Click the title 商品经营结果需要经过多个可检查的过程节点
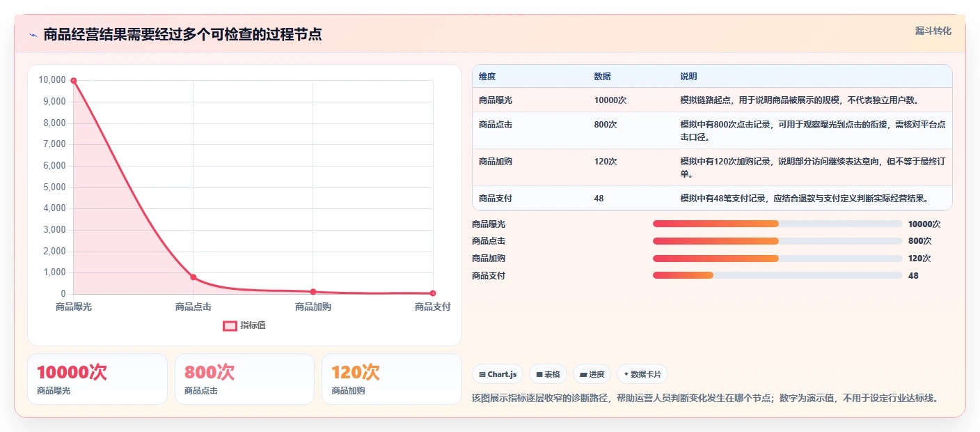The width and height of the screenshot is (980, 432). 182,35
